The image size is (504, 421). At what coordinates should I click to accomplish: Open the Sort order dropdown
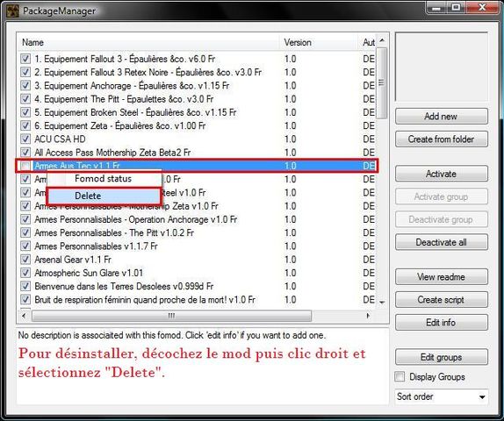[x=441, y=397]
